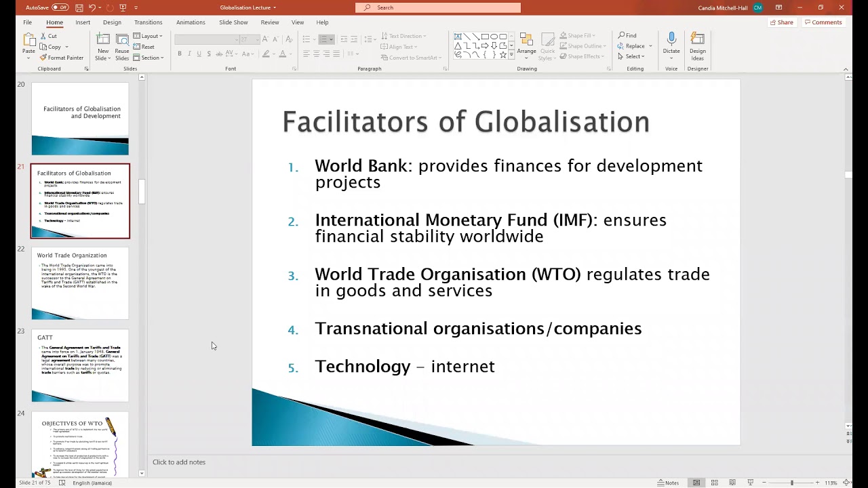The width and height of the screenshot is (868, 488).
Task: Click the shapes gallery More arrow
Action: 511,56
